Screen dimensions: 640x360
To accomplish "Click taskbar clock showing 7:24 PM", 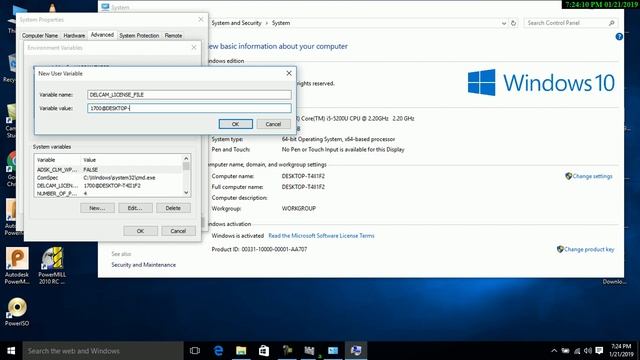I will 621,351.
